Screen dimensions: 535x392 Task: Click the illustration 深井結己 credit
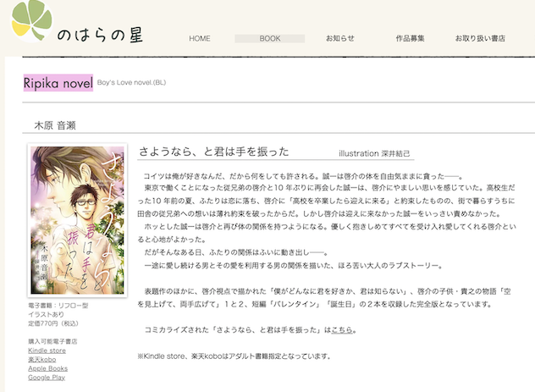pyautogui.click(x=374, y=153)
